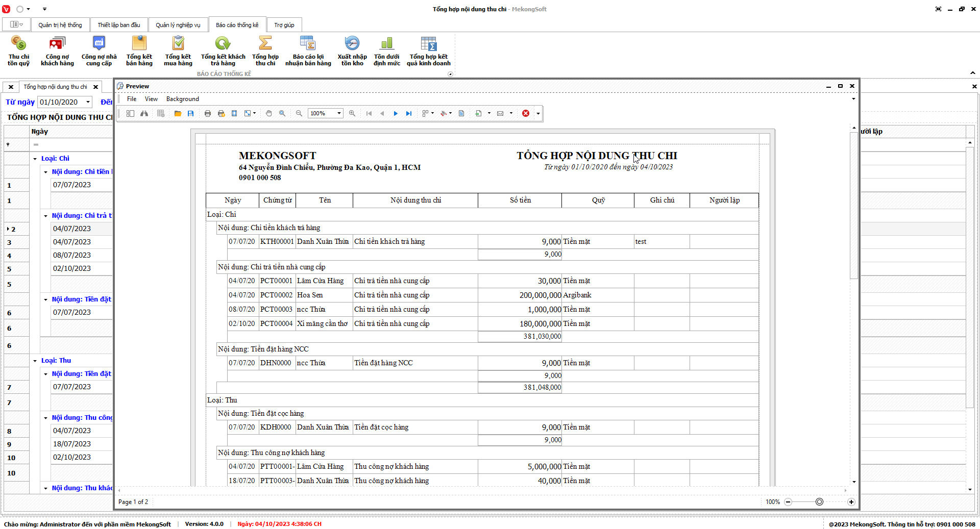Collapse the Loại: Chi group
The height and width of the screenshot is (529, 980).
click(35, 159)
